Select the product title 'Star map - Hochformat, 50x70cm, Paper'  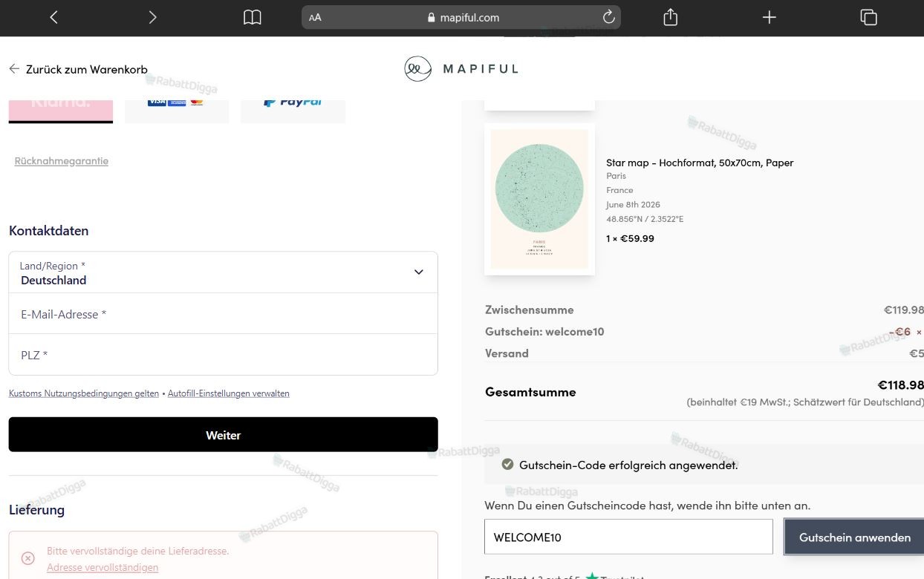(x=700, y=163)
